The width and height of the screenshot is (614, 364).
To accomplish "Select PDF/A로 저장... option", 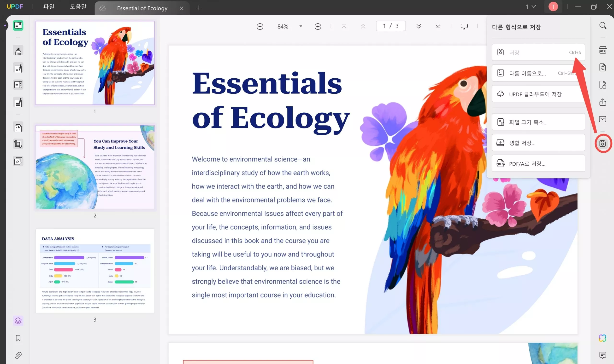I will pos(538,164).
